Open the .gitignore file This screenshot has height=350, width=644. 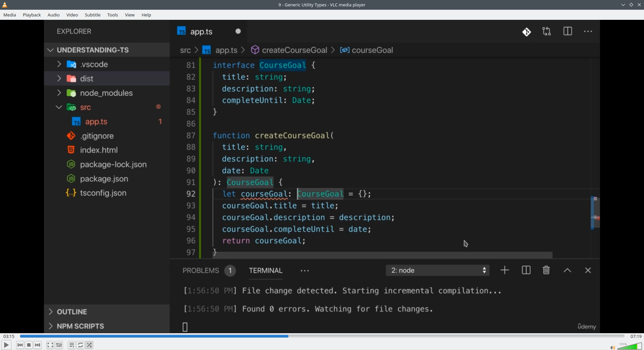(x=107, y=136)
